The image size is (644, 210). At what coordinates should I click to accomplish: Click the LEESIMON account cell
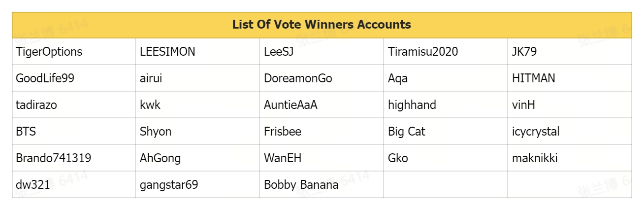167,52
